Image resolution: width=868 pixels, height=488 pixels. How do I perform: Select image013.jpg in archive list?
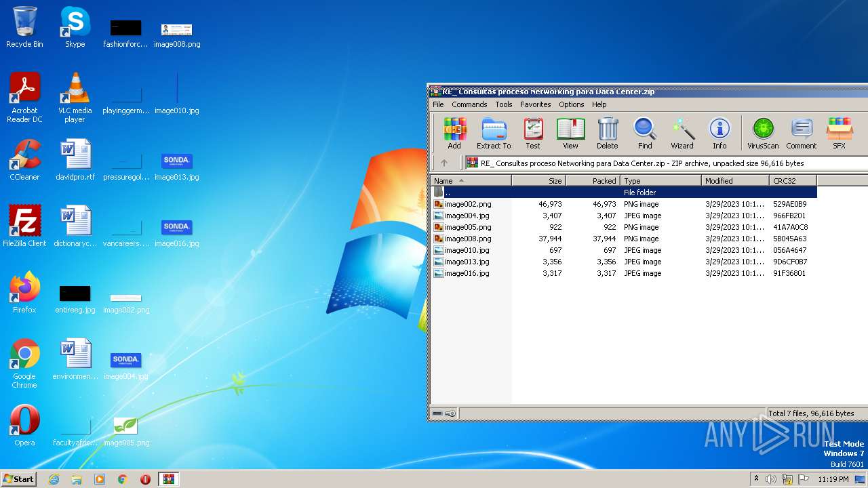(624, 262)
